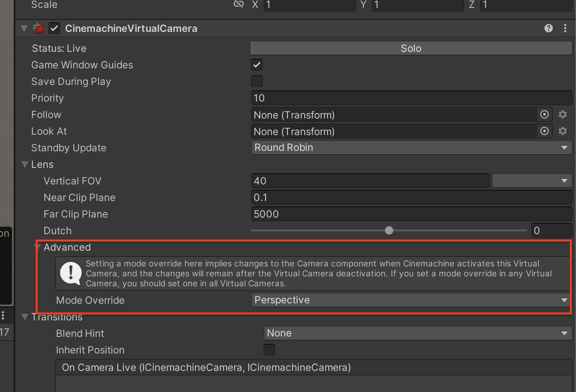Screen dimensions: 576x392
Task: Click the Priority property label
Action: pos(48,98)
